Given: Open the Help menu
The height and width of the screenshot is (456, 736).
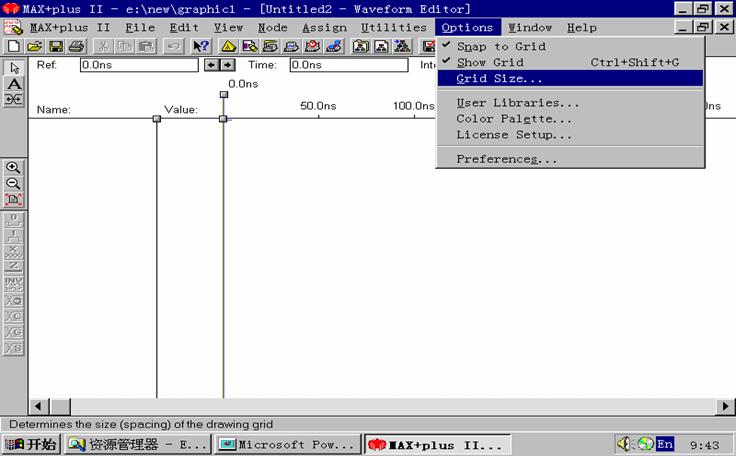Looking at the screenshot, I should click(582, 28).
